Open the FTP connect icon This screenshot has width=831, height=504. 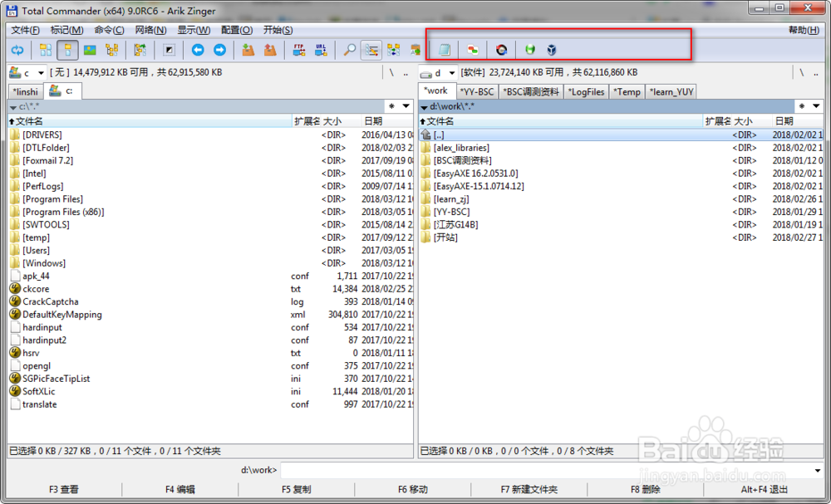(299, 51)
